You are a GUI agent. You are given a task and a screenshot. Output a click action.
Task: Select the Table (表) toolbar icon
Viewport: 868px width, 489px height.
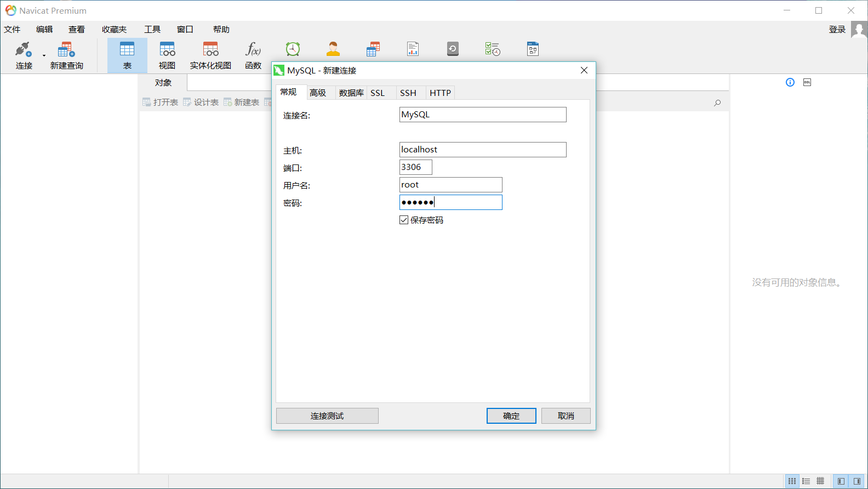(127, 49)
